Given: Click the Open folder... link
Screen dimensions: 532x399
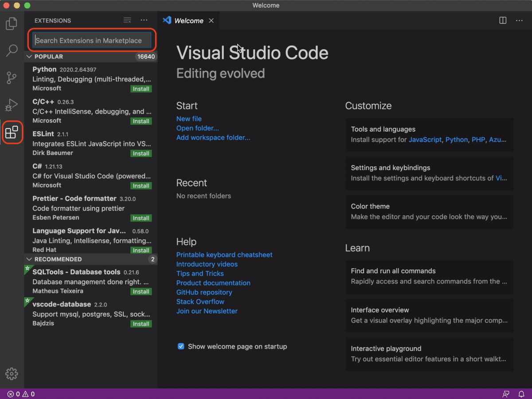Looking at the screenshot, I should 198,128.
